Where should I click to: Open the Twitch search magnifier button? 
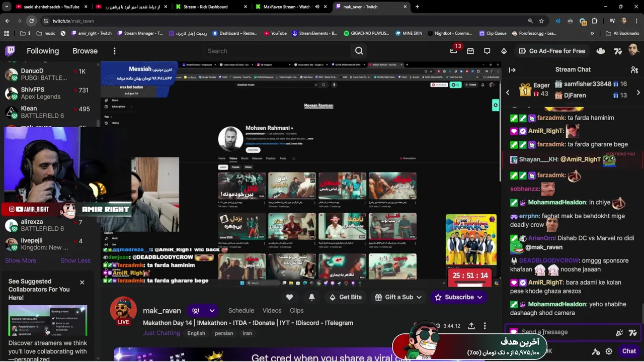point(359,51)
